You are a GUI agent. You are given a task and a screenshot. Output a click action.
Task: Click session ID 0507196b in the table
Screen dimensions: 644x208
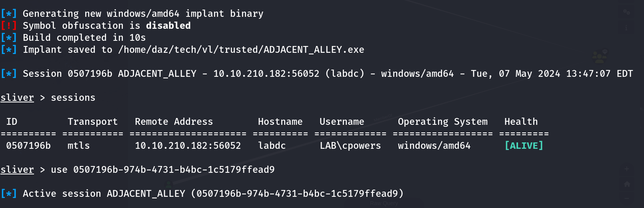28,146
